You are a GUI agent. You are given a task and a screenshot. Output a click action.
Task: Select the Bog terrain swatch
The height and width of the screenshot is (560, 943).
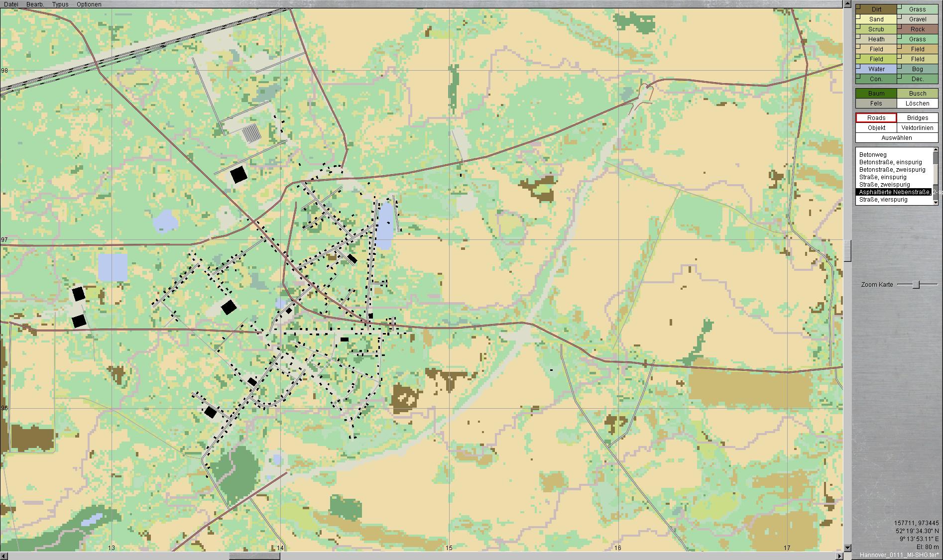918,69
